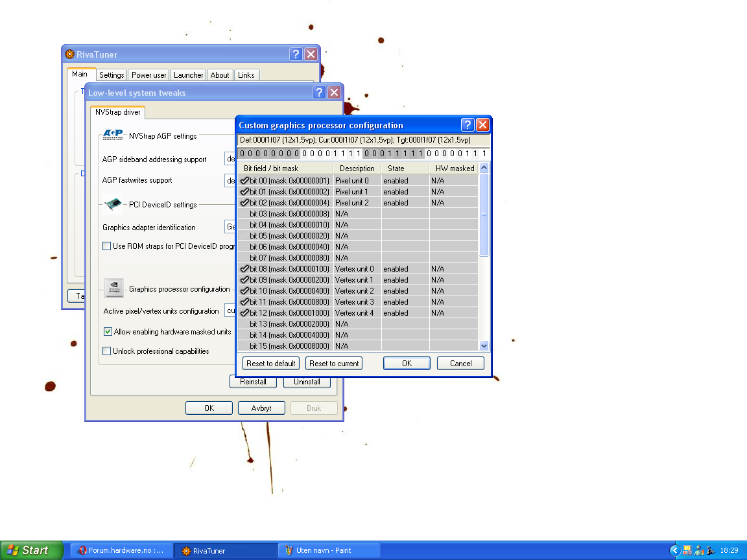Open Active pixel/vertex units configuration dropdown

[x=230, y=310]
